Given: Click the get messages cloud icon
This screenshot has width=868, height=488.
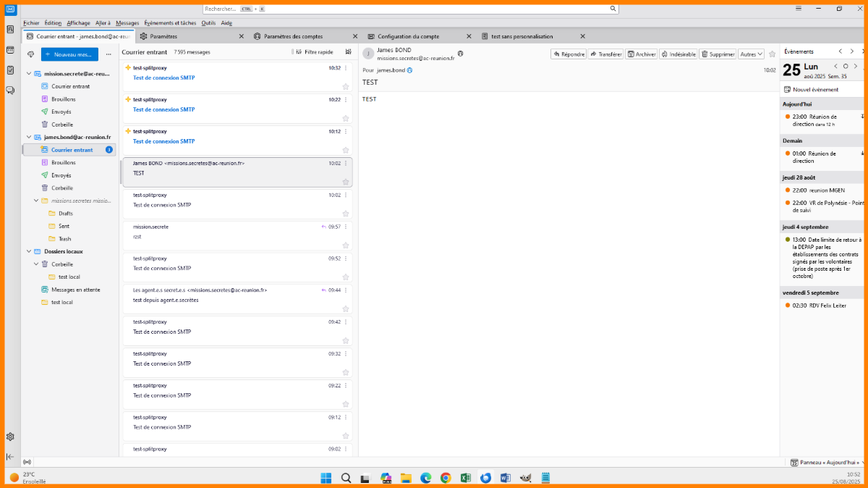Looking at the screenshot, I should point(31,54).
